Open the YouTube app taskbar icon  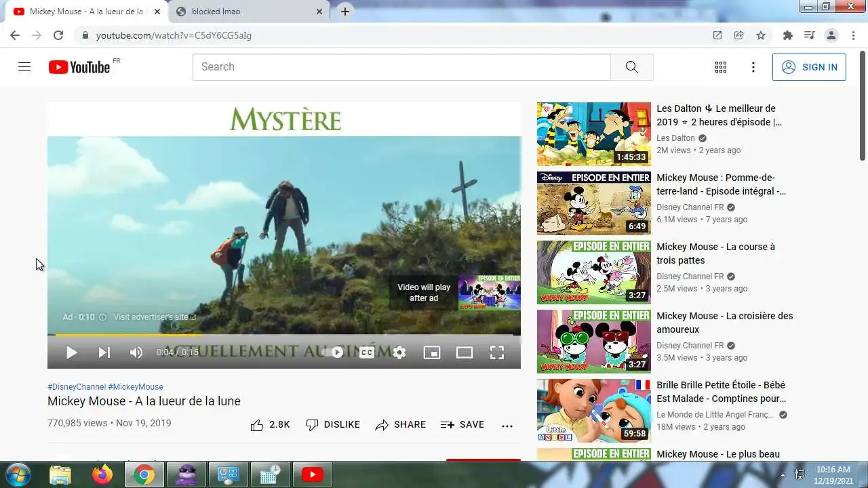[312, 475]
